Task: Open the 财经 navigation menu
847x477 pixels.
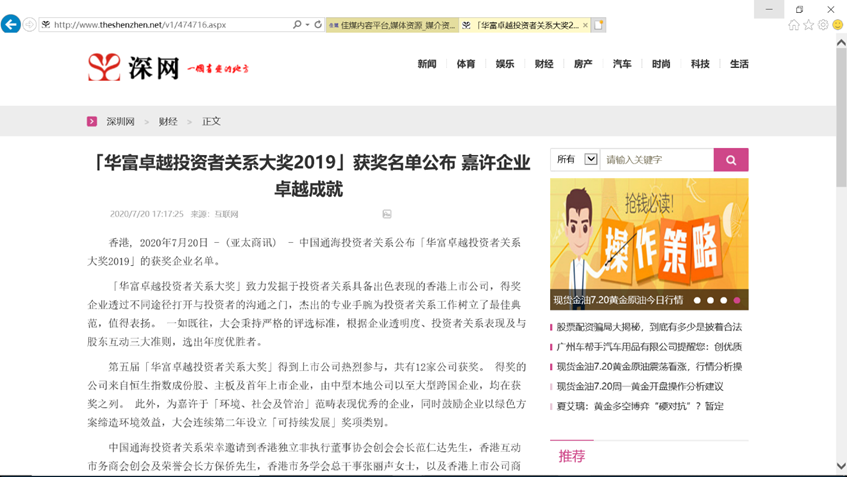Action: 544,64
